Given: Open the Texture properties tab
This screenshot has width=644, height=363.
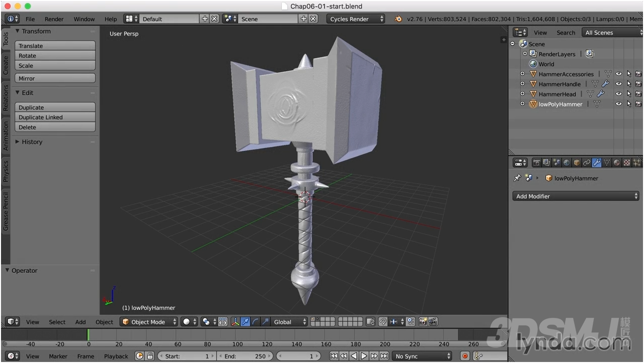Looking at the screenshot, I should click(627, 162).
